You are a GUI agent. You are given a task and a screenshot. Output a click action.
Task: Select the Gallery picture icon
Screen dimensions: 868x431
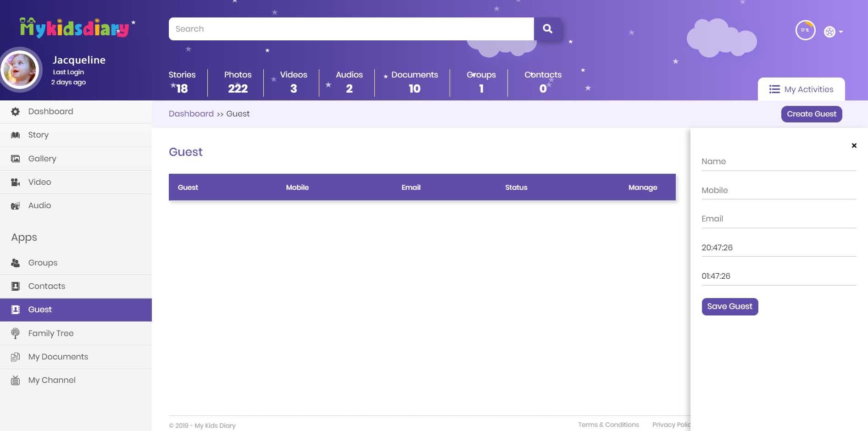16,159
